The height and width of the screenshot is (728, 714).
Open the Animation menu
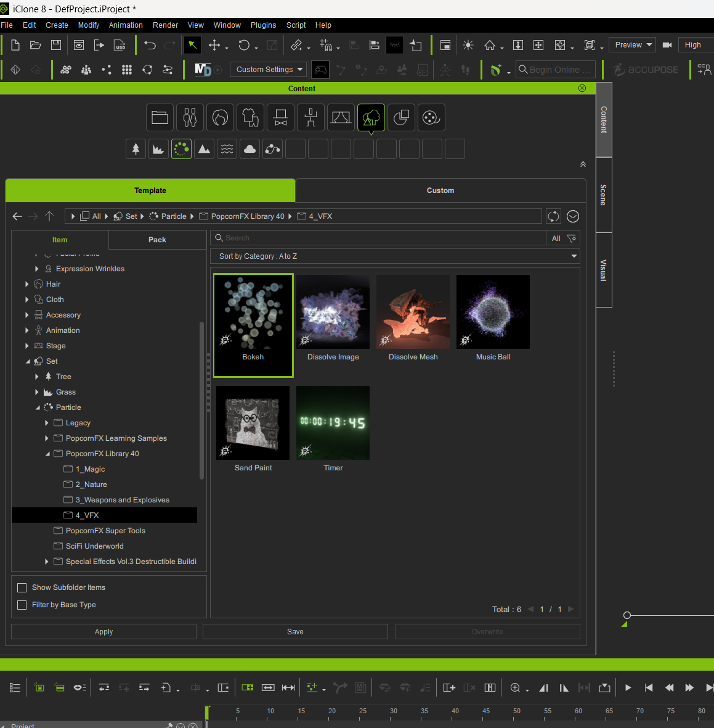(126, 25)
